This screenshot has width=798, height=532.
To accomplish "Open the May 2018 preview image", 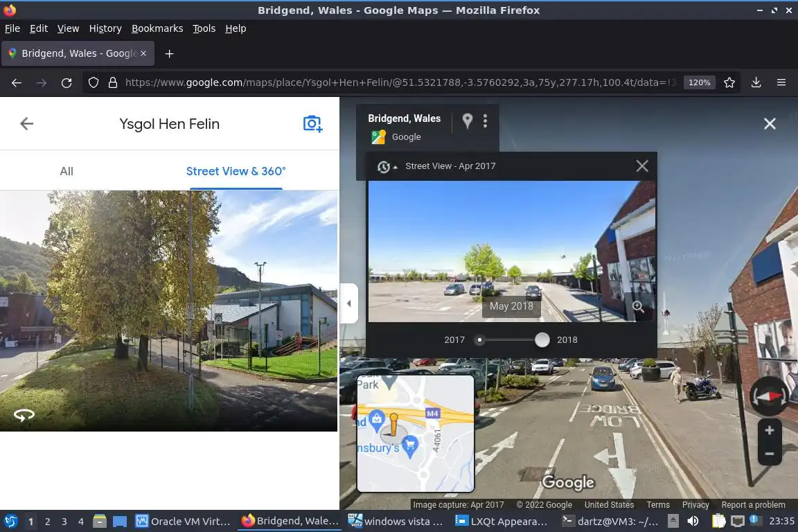I will click(x=511, y=251).
